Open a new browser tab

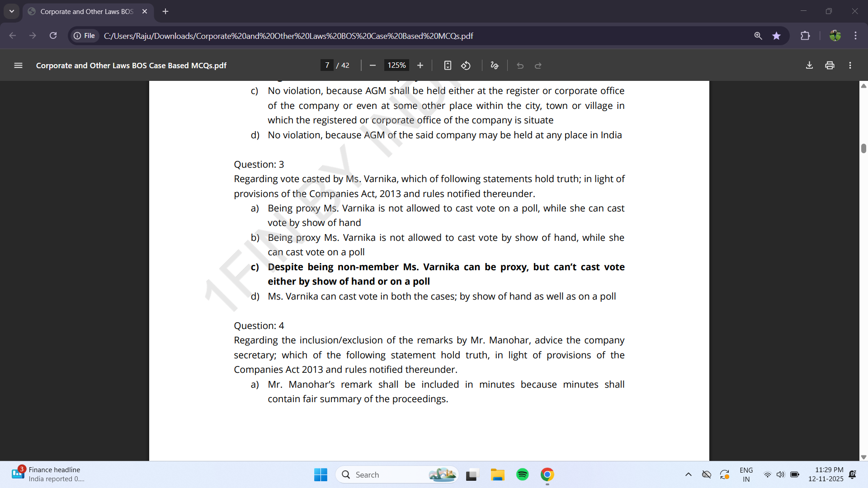coord(165,11)
